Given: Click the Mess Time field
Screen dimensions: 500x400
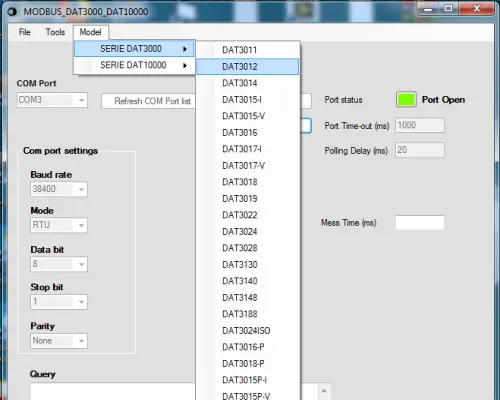Looking at the screenshot, I should pyautogui.click(x=420, y=223).
